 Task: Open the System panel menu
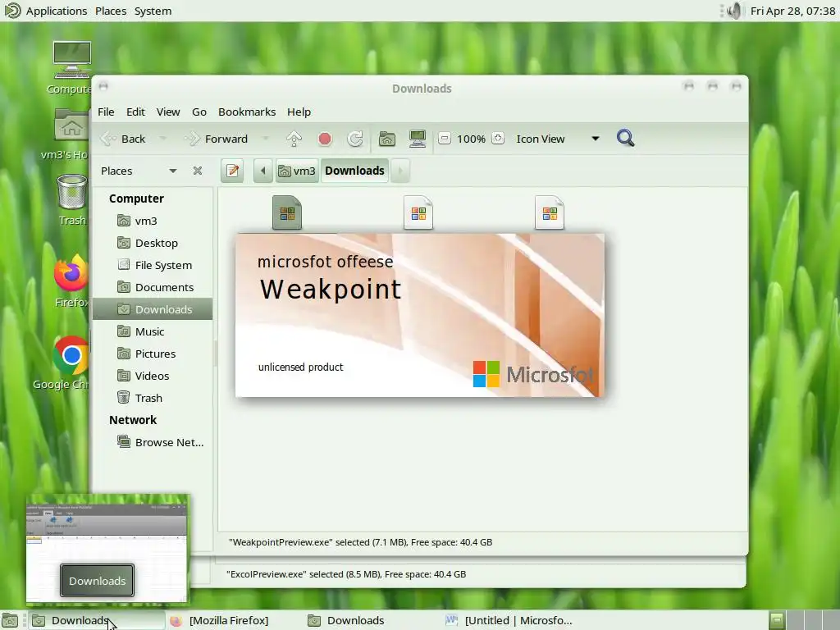pos(153,11)
